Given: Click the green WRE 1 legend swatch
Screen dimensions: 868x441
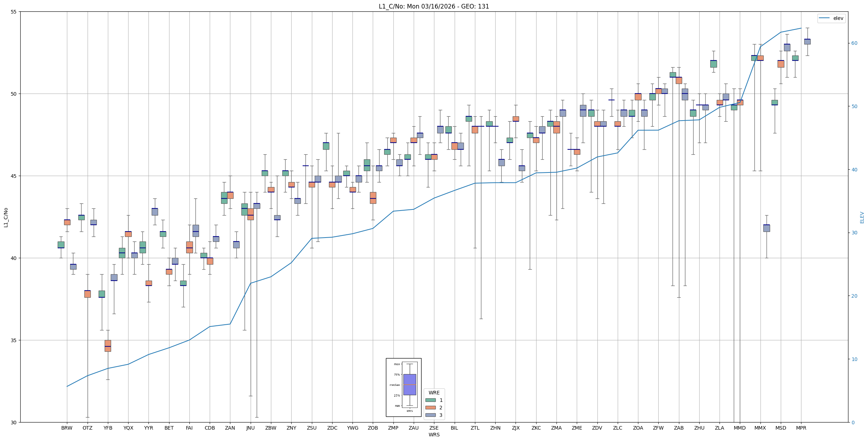Looking at the screenshot, I should [x=430, y=400].
